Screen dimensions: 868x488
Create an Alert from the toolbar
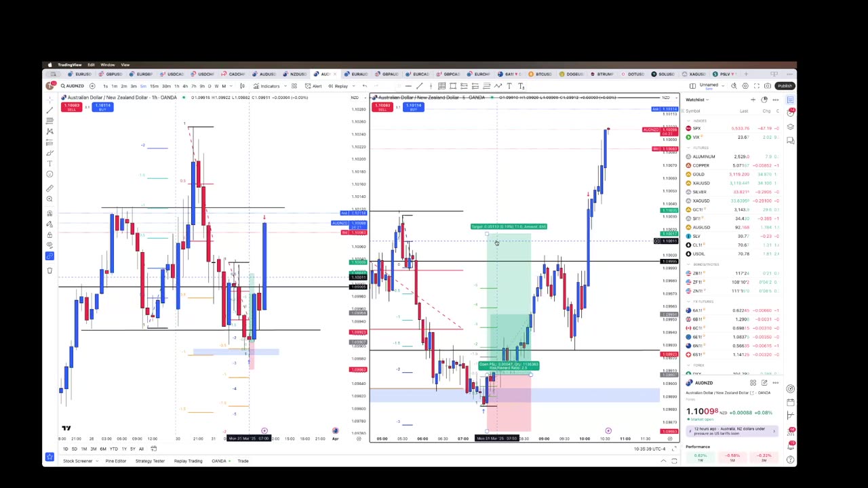313,86
